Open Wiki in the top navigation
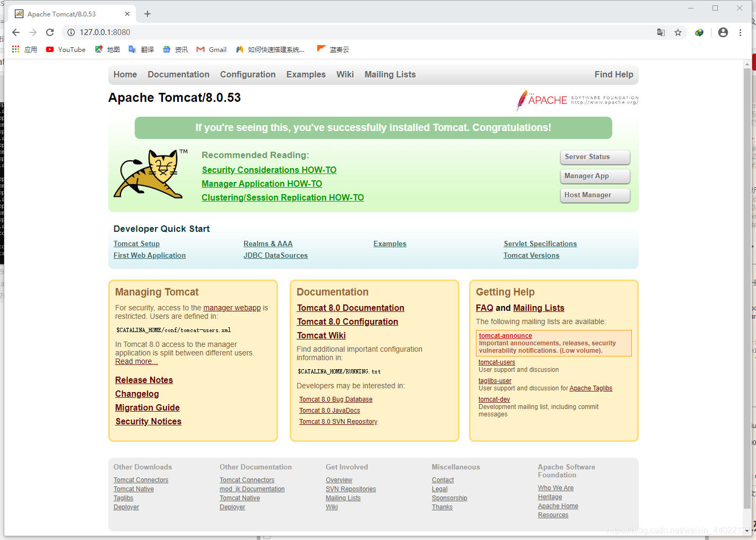 pos(345,75)
